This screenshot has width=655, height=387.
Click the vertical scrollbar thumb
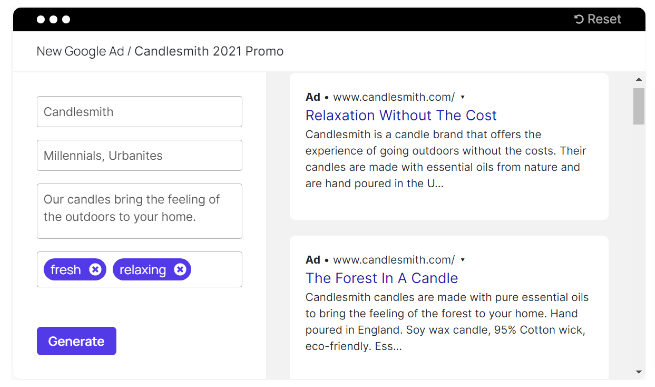pyautogui.click(x=639, y=106)
